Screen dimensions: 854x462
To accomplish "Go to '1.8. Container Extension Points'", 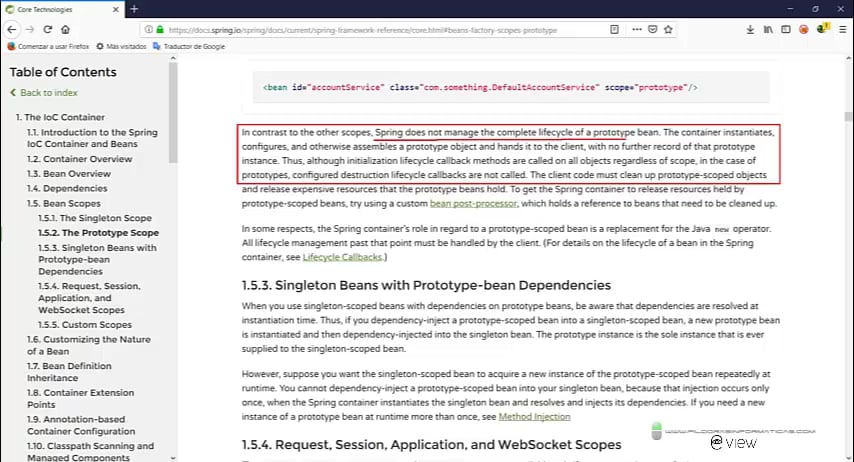I will [x=81, y=399].
